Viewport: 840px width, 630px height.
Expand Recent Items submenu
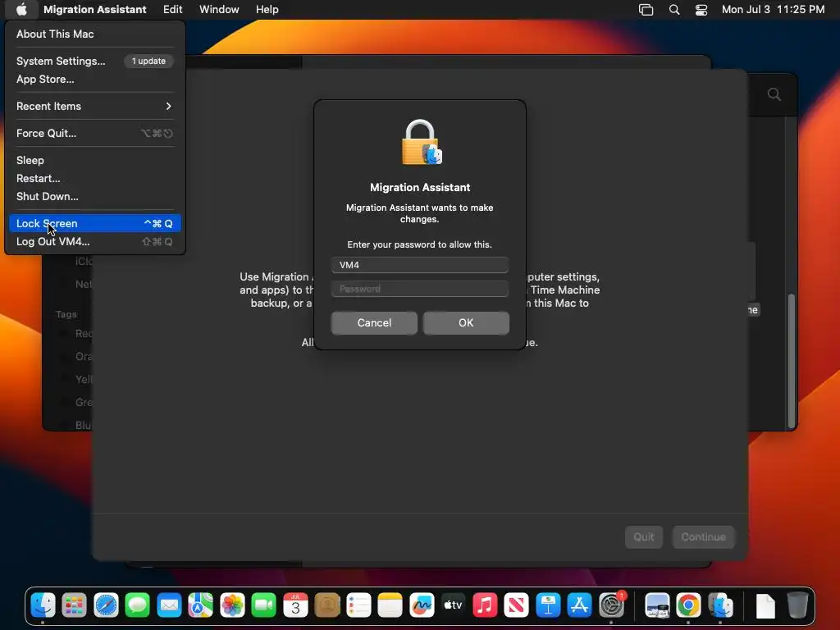[95, 106]
